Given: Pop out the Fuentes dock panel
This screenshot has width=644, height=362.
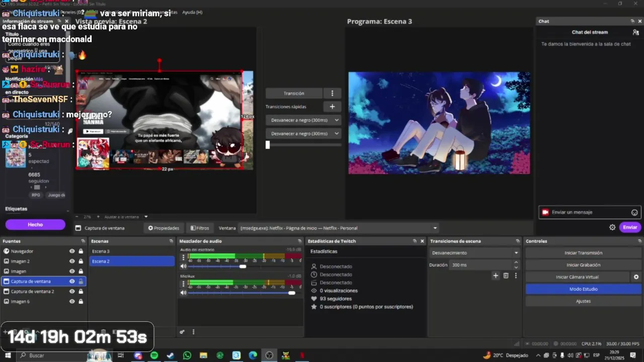Looking at the screenshot, I should 83,241.
